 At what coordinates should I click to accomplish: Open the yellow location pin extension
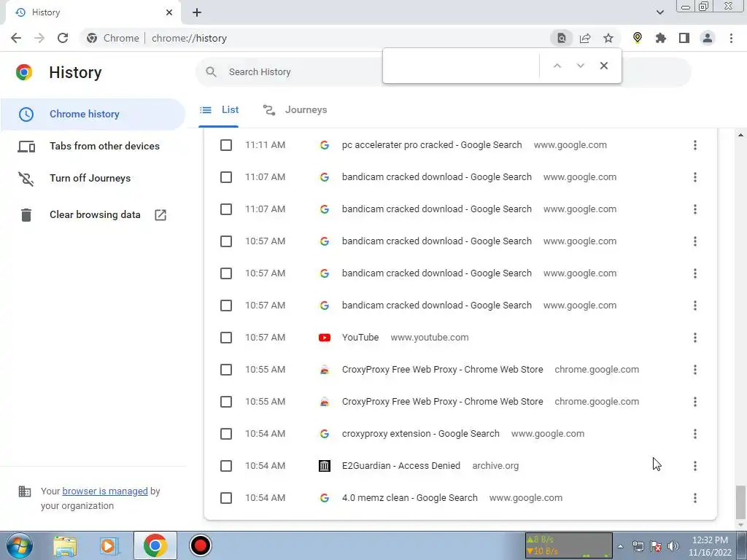[638, 38]
